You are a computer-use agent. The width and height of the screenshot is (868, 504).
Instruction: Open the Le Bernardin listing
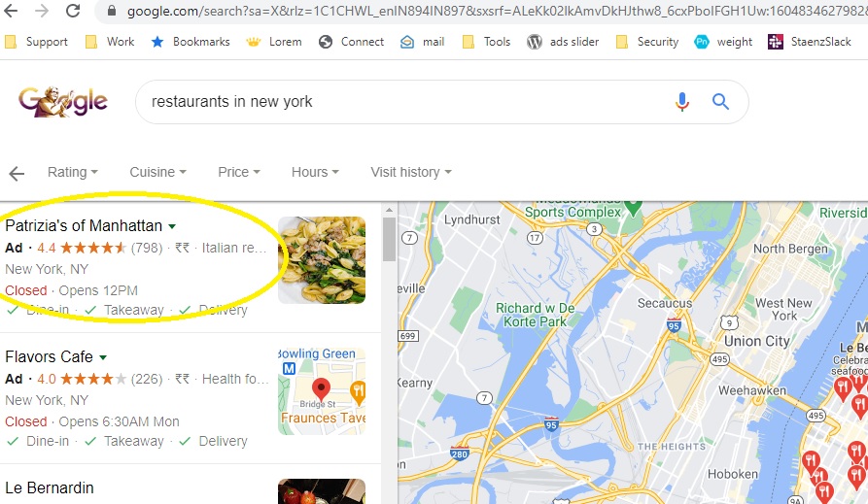tap(50, 487)
